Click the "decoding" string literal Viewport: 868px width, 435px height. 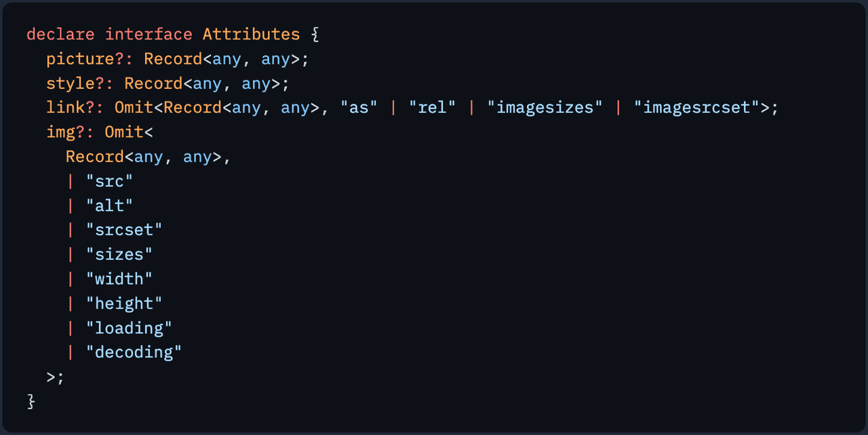134,352
